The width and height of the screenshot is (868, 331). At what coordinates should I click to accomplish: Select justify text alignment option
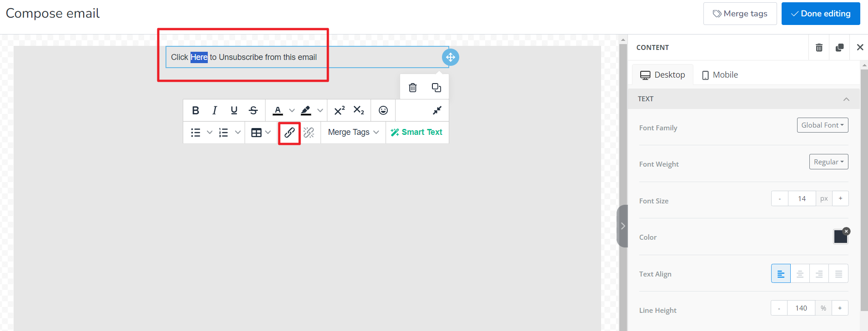click(838, 274)
